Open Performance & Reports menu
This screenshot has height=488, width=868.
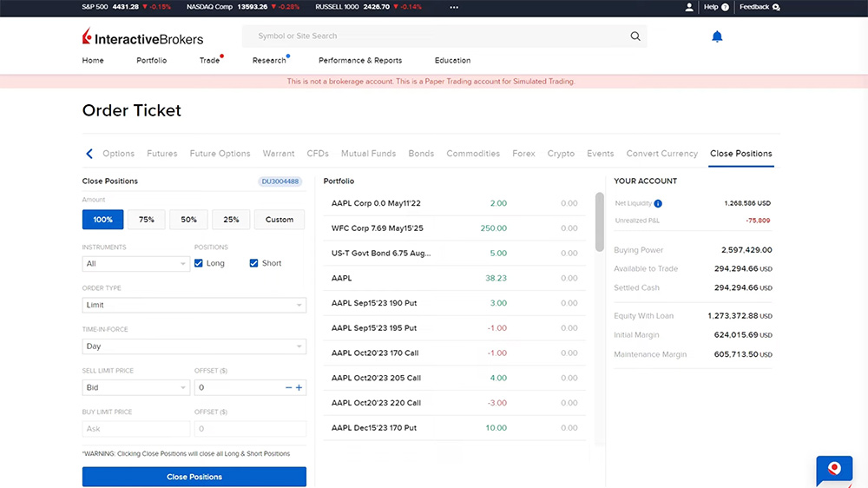click(360, 61)
